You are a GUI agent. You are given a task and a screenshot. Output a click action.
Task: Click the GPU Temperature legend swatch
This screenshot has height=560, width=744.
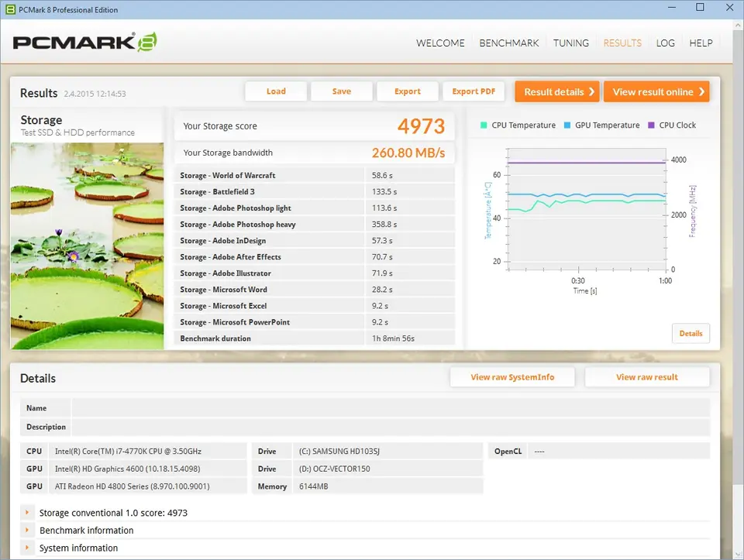(567, 125)
